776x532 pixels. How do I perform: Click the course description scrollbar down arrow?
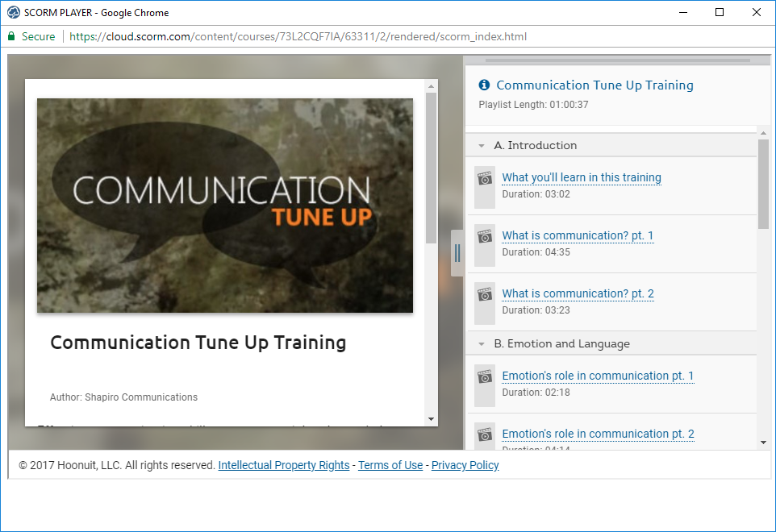[x=431, y=419]
